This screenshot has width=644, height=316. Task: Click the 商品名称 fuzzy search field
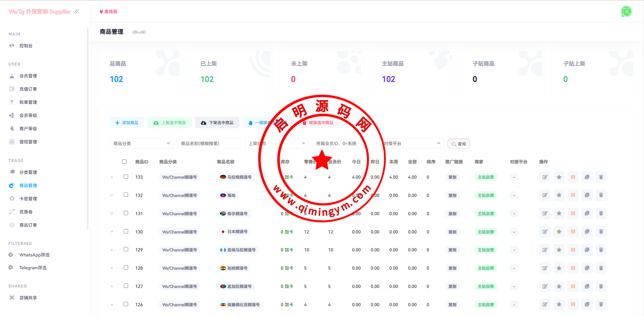[x=209, y=143]
